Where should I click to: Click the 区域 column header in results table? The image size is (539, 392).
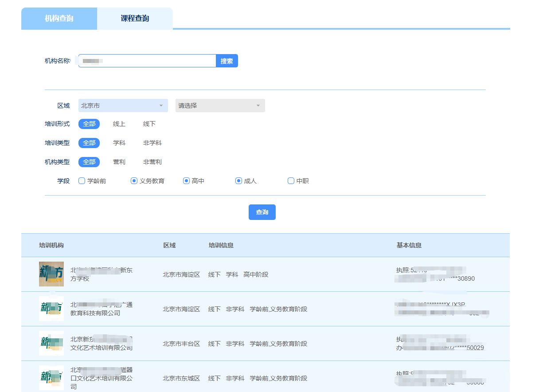pos(169,245)
